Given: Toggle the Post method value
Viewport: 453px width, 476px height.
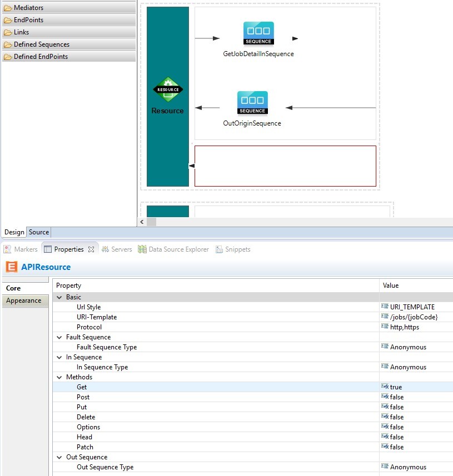Looking at the screenshot, I should coord(416,397).
